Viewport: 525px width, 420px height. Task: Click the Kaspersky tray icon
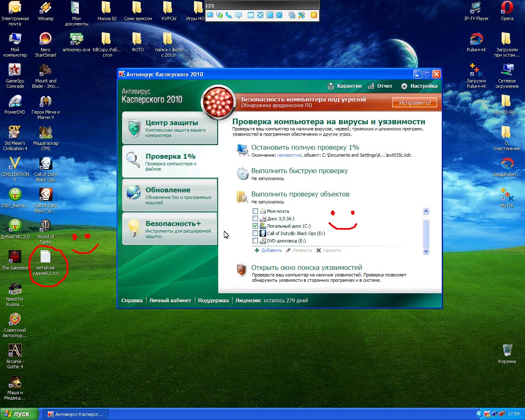[x=487, y=414]
